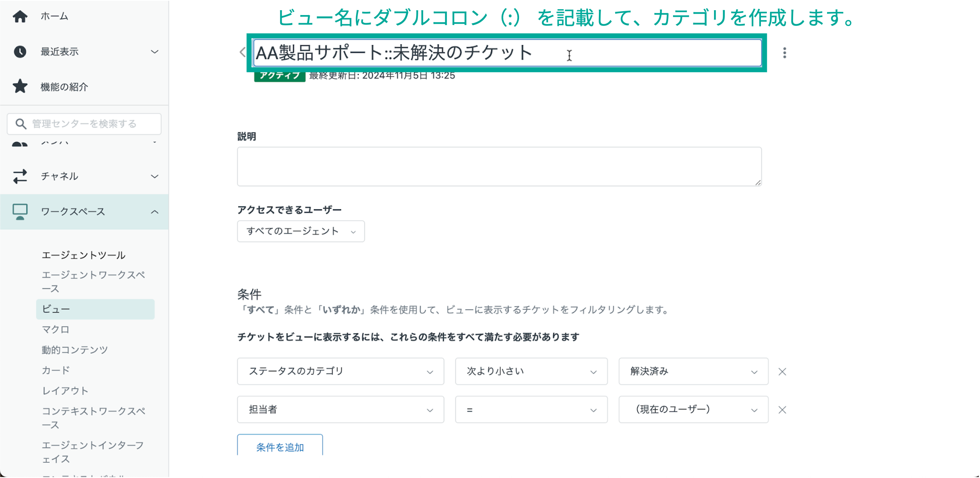Image resolution: width=980 pixels, height=478 pixels.
Task: Click the star icon for 機能の紹介
Action: pos(20,87)
